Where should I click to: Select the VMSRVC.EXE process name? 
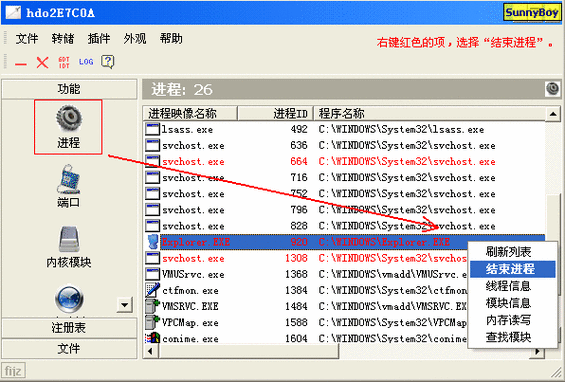[x=190, y=306]
